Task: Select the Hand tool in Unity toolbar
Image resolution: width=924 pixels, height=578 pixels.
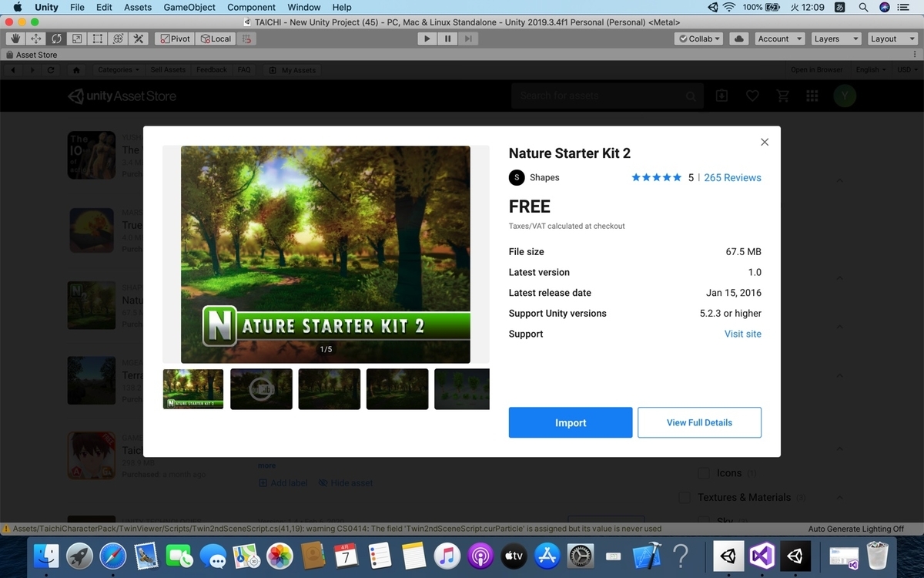Action: pyautogui.click(x=15, y=39)
